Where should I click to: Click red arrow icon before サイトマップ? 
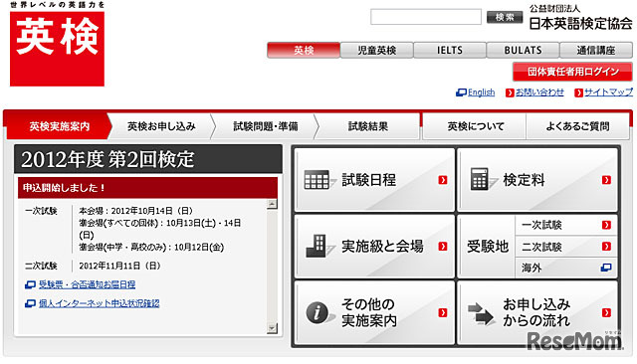(578, 92)
